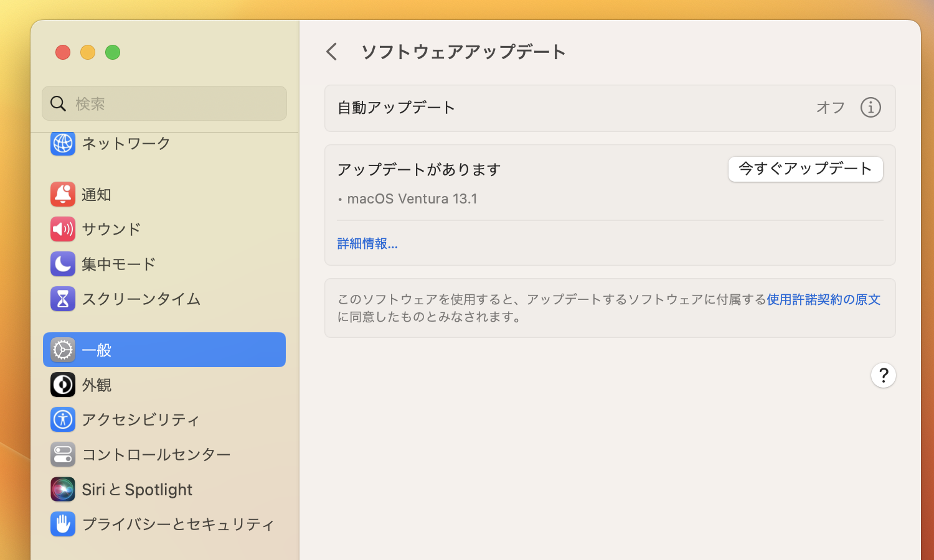Image resolution: width=934 pixels, height=560 pixels.
Task: Open the ネットワーク settings icon
Action: [x=62, y=144]
